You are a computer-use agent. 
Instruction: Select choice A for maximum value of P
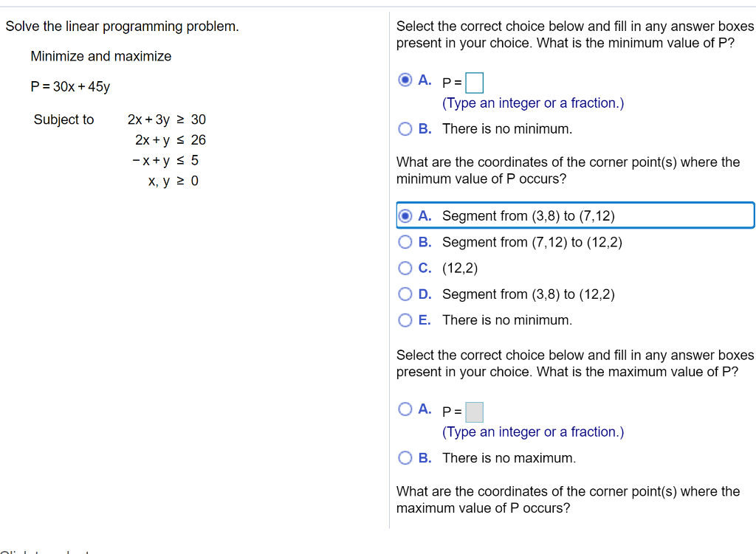(x=405, y=409)
